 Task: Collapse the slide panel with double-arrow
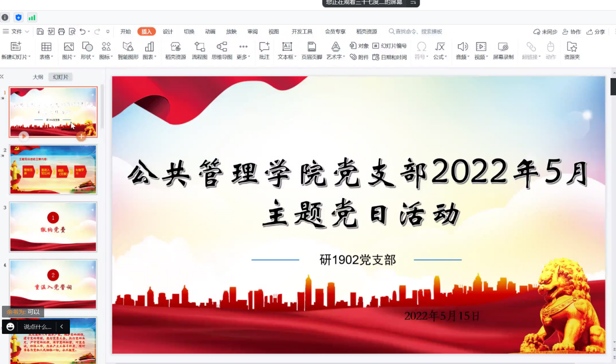point(2,77)
